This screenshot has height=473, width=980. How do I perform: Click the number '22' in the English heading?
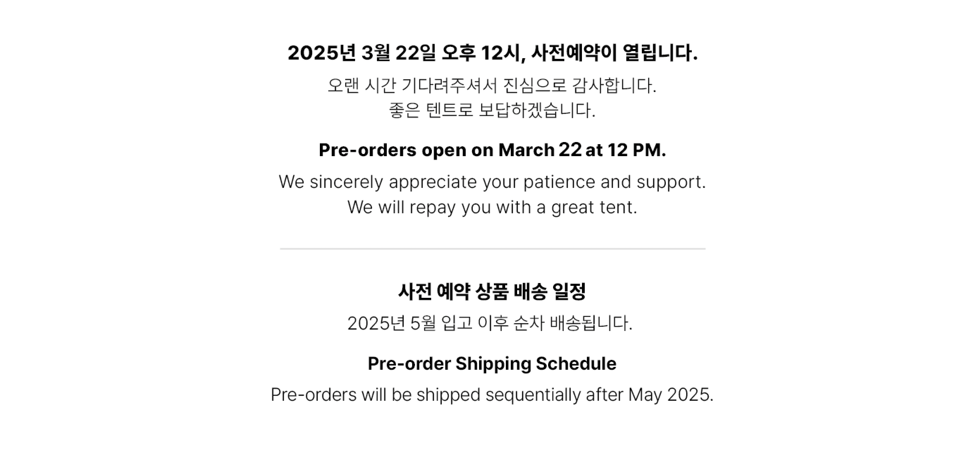pos(570,149)
